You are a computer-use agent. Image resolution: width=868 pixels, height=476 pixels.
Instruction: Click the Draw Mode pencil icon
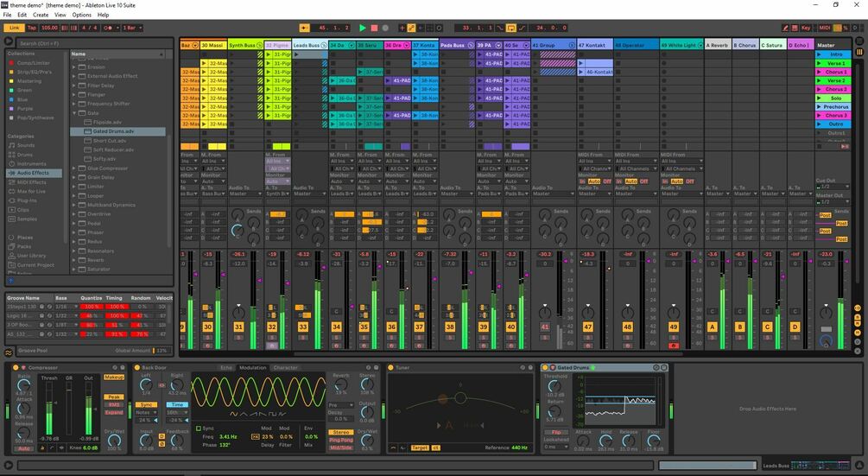point(785,28)
